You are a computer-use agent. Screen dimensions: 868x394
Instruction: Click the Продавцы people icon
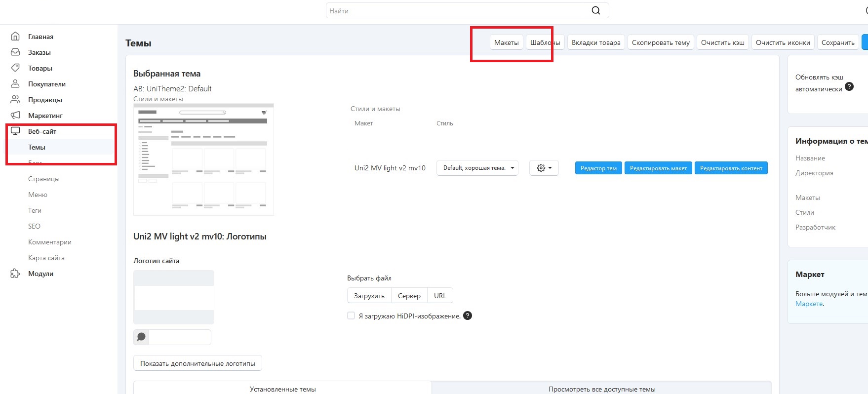pos(15,100)
